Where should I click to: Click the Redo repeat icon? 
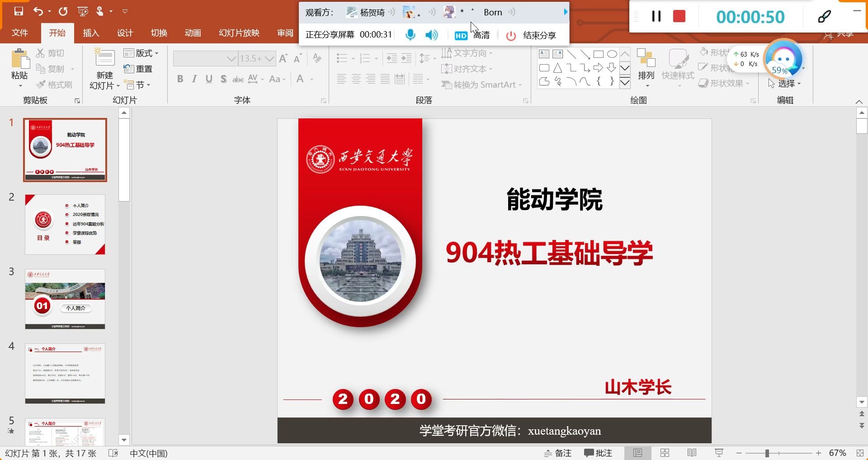63,11
